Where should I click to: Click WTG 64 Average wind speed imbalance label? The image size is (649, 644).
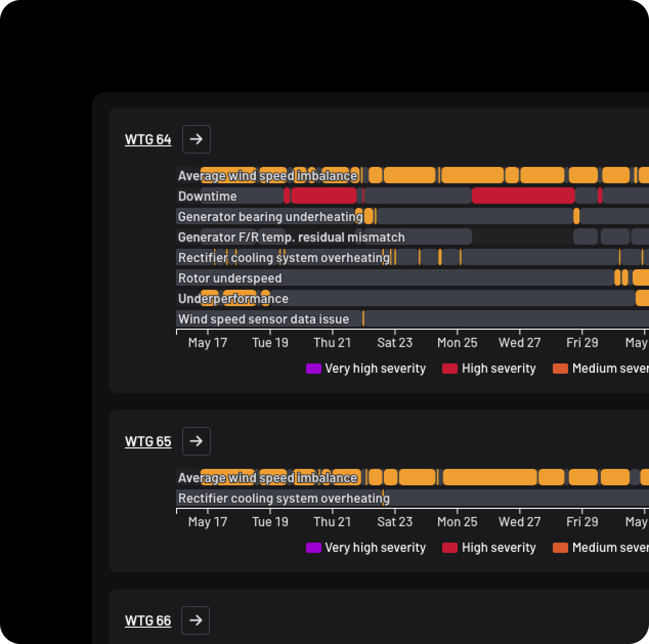tap(268, 176)
